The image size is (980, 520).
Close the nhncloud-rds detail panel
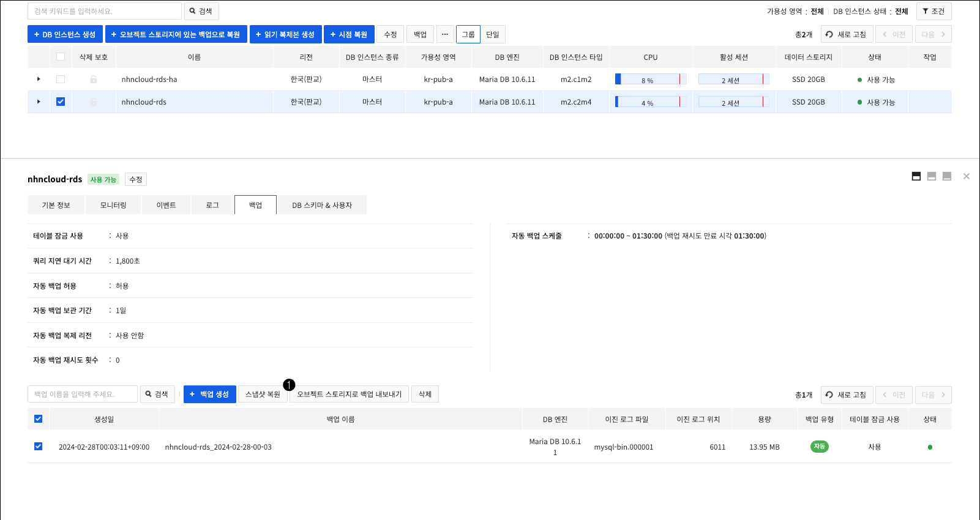[x=967, y=176]
